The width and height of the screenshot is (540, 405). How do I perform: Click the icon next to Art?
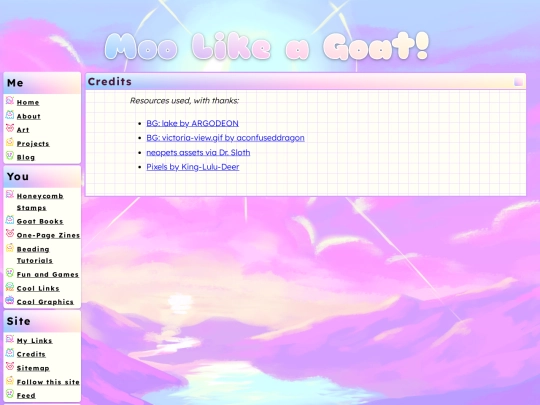pos(10,128)
